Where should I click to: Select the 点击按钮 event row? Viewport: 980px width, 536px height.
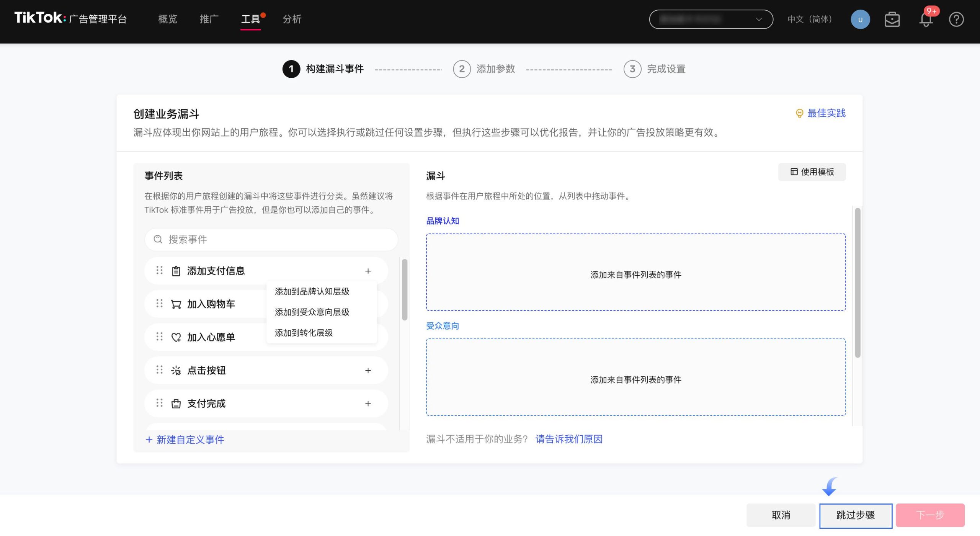(x=266, y=371)
